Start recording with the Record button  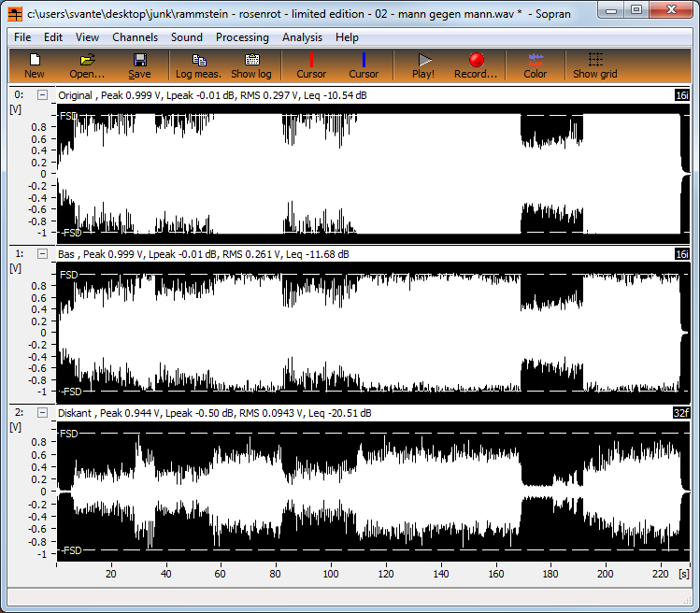[x=476, y=64]
